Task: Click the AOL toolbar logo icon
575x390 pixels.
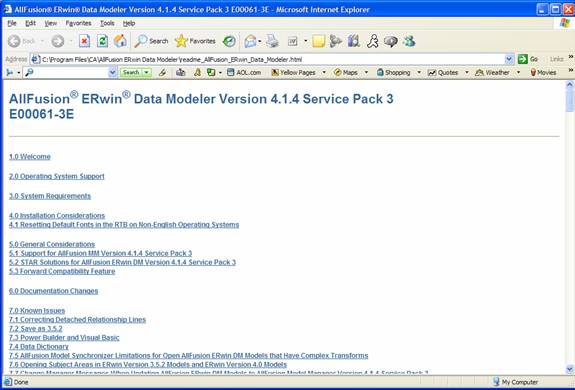Action: click(10, 73)
